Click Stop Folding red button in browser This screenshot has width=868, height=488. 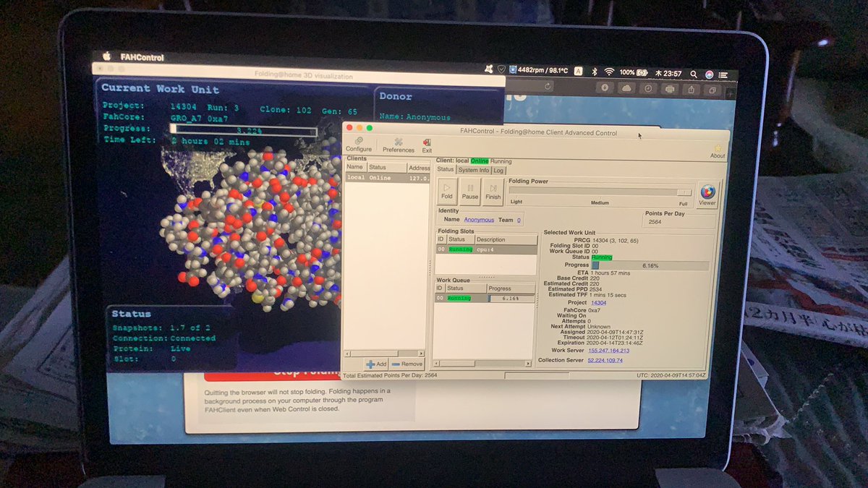click(273, 373)
